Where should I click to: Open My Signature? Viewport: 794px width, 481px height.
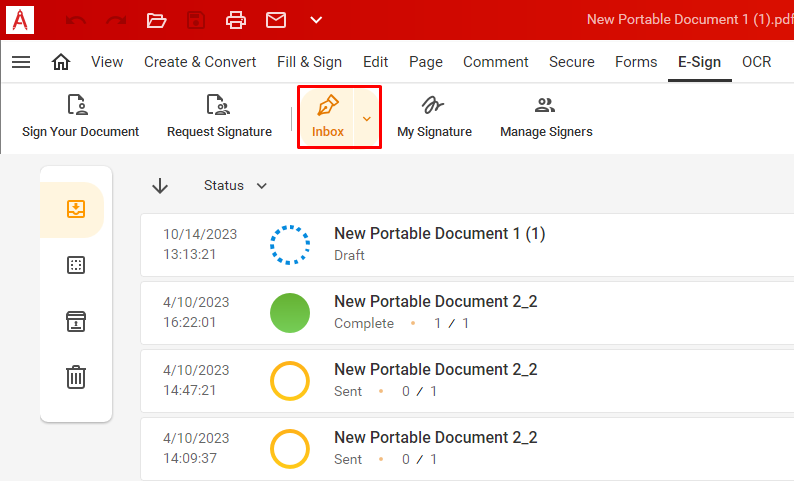coord(434,116)
